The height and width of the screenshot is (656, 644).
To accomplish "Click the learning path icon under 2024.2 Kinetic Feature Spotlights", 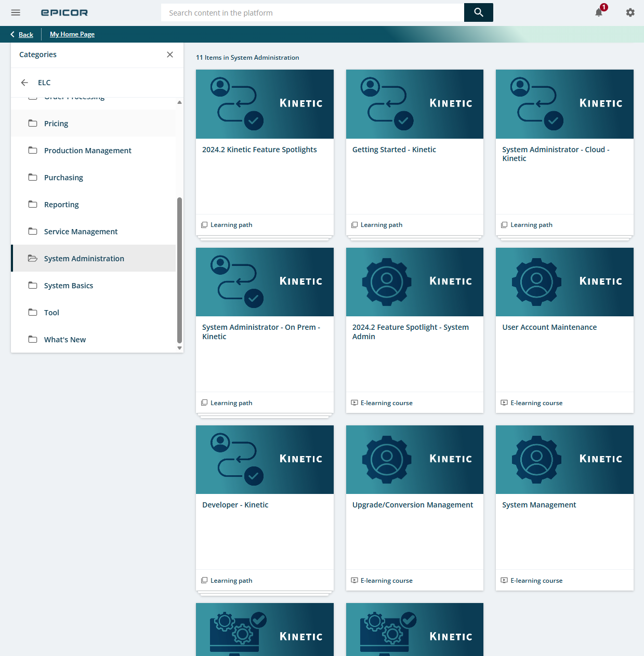I will [204, 225].
